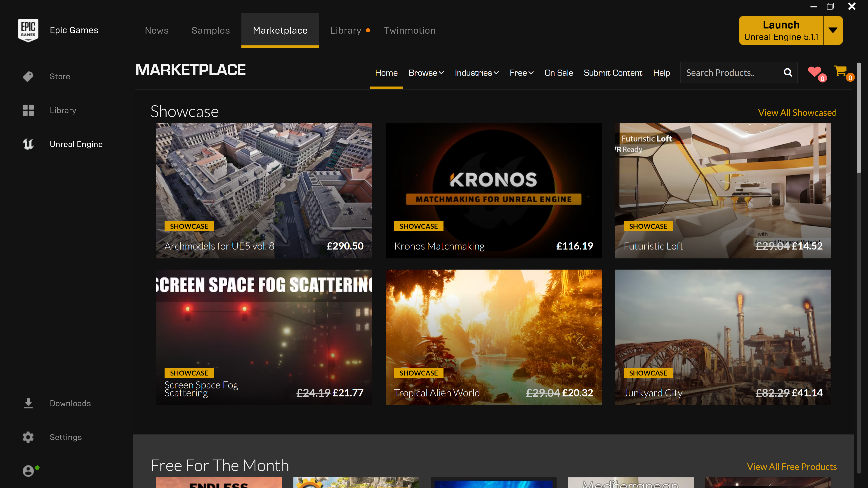Expand the Industries dropdown menu

(476, 73)
